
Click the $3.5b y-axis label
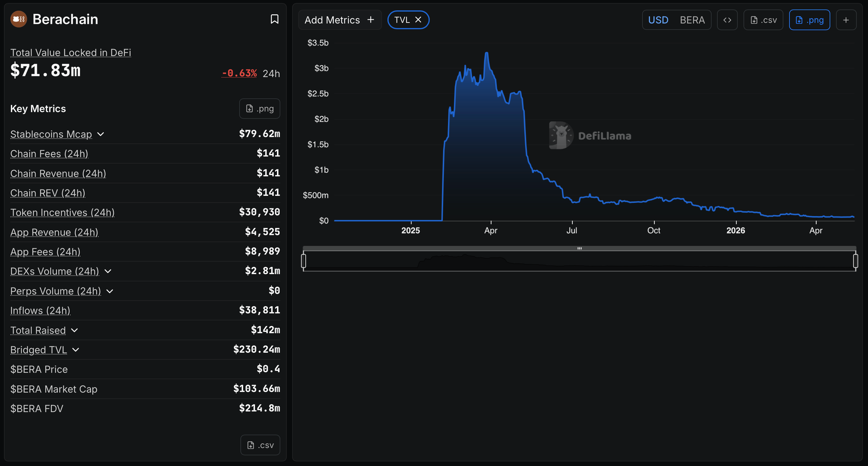coord(318,43)
